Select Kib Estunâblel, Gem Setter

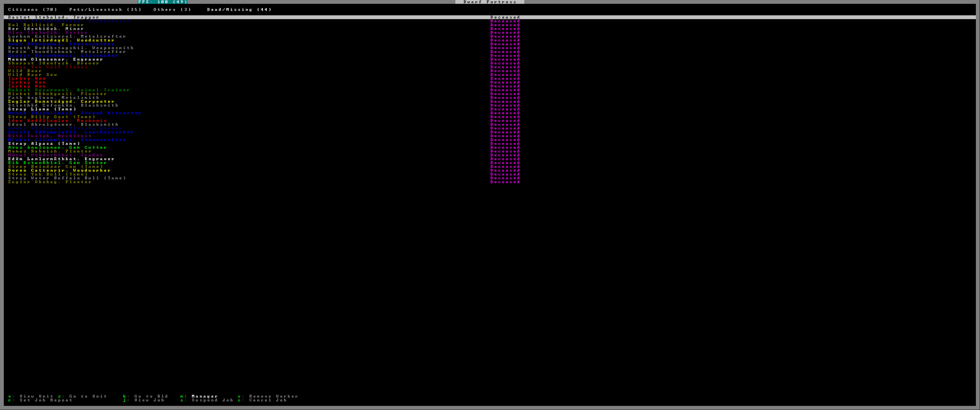point(57,163)
